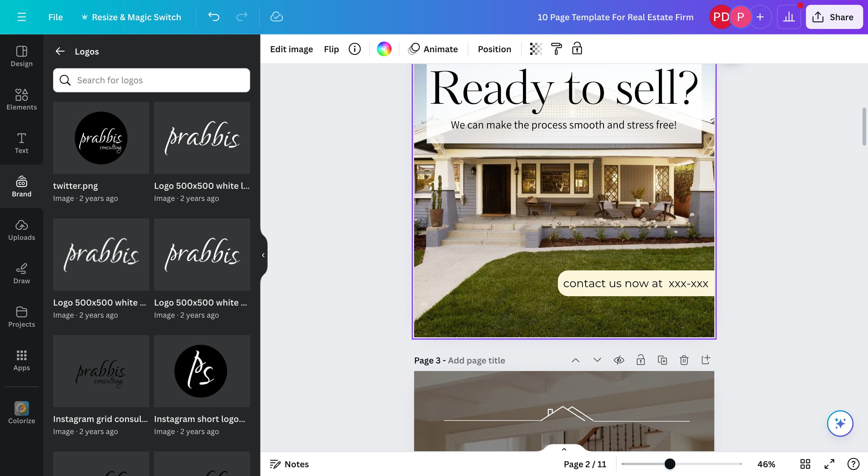Click the Share button
The width and height of the screenshot is (868, 476).
834,17
